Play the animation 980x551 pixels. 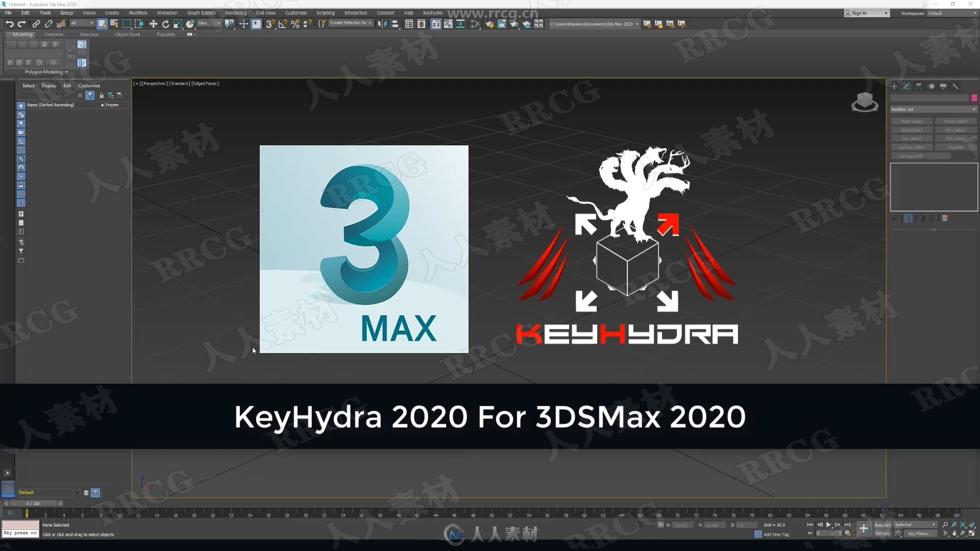point(828,524)
